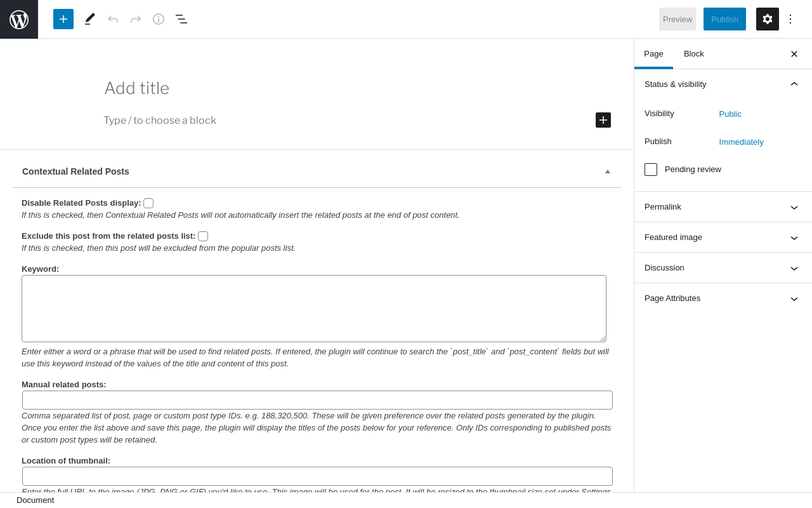Image resolution: width=812 pixels, height=508 pixels.
Task: Enable the Pending review checkbox
Action: pos(651,170)
